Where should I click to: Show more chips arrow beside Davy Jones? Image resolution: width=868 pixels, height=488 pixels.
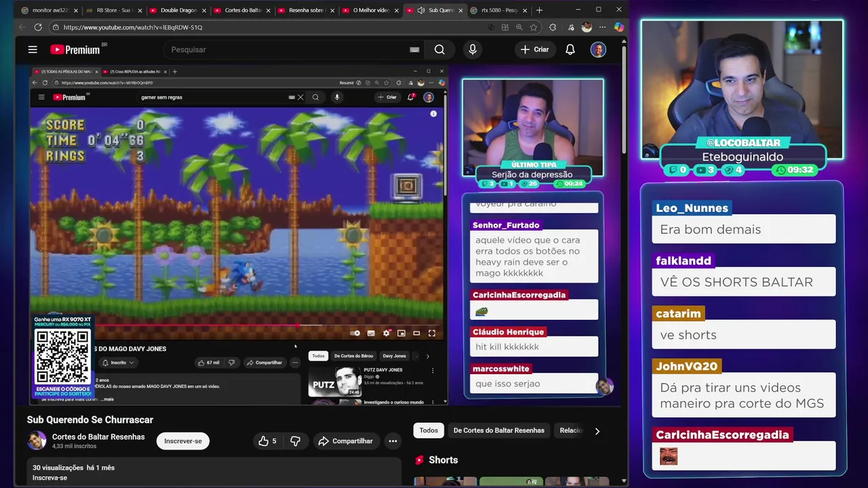click(427, 356)
